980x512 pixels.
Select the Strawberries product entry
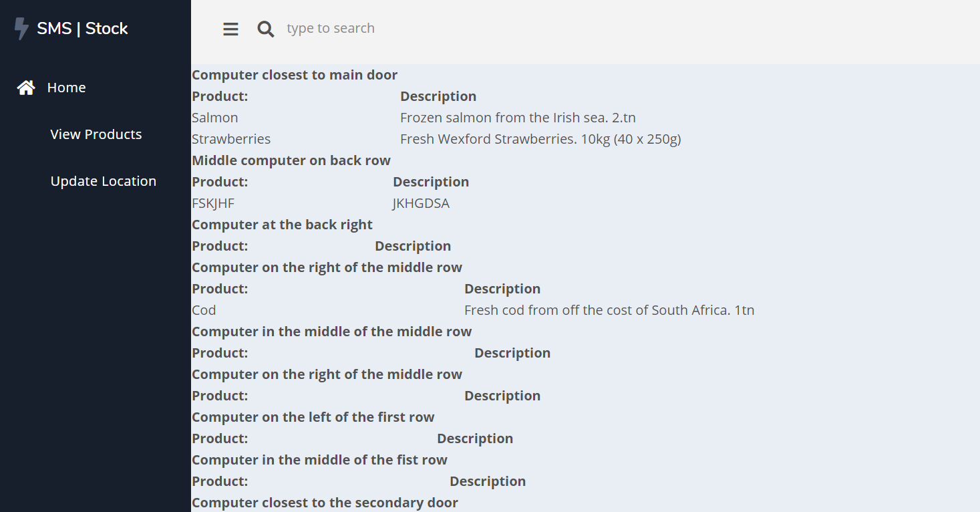pos(231,139)
